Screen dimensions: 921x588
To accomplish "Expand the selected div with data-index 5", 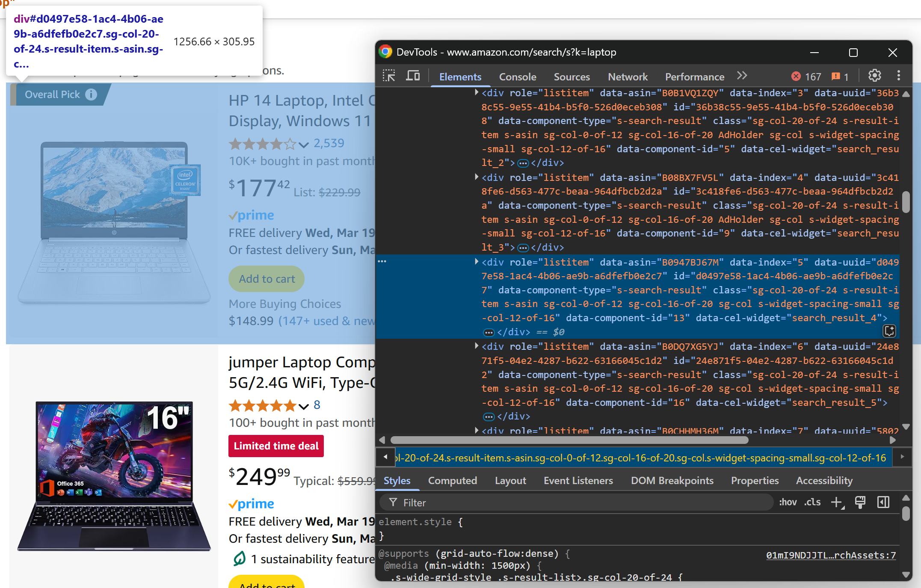I will (476, 262).
